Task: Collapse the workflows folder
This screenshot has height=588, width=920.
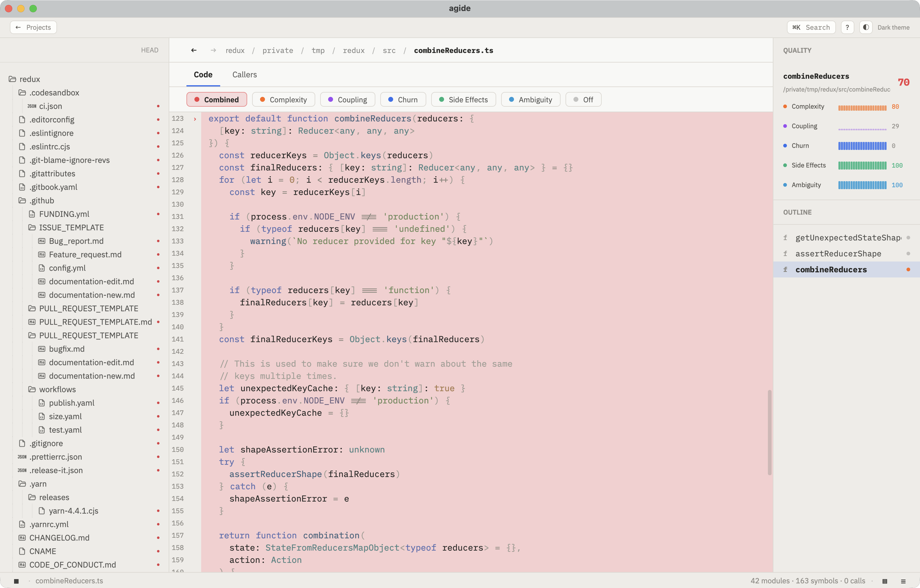Action: pos(32,389)
